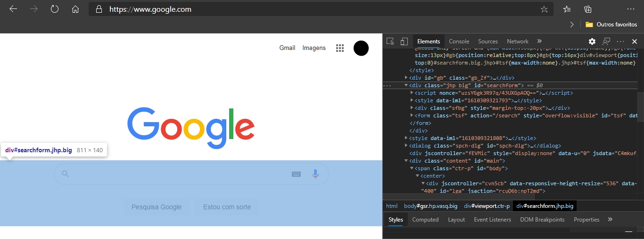Collapse the span id="body" node

pos(412,168)
